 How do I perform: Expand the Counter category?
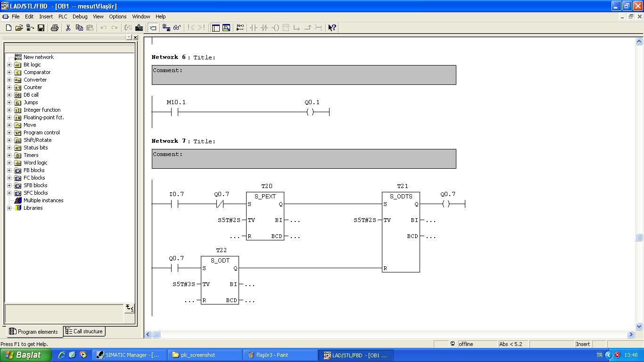pos(9,87)
